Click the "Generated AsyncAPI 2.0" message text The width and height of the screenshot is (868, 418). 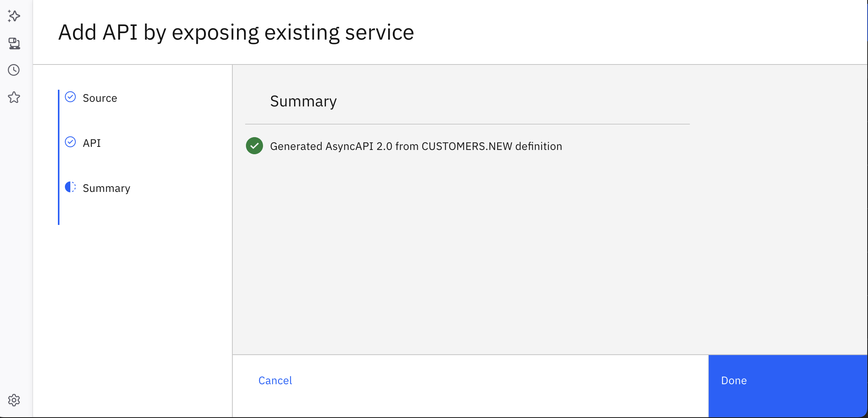(x=416, y=146)
